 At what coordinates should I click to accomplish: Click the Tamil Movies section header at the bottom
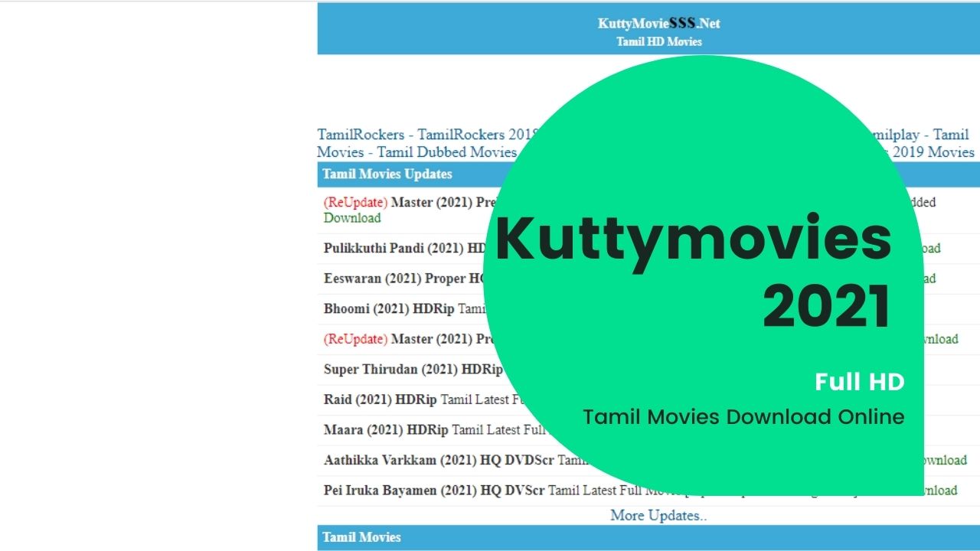(x=648, y=538)
